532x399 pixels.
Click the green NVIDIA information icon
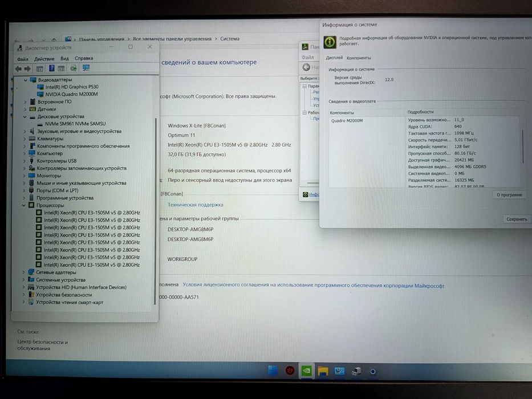(330, 42)
